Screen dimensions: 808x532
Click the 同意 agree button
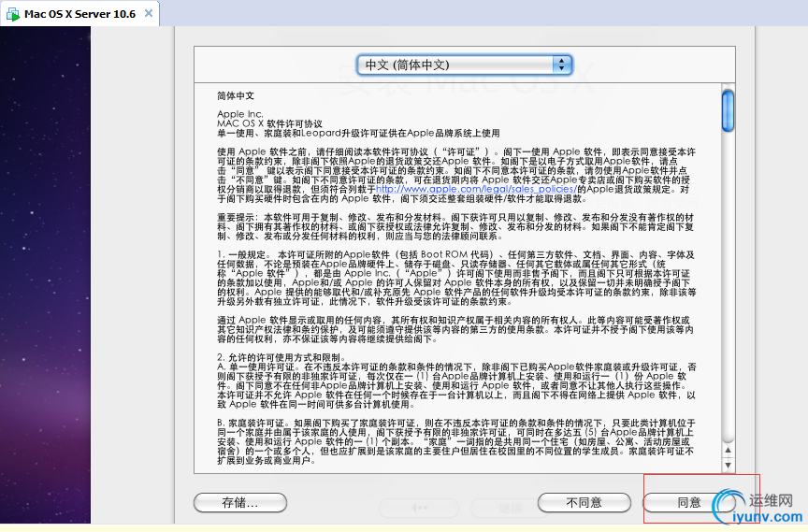689,503
